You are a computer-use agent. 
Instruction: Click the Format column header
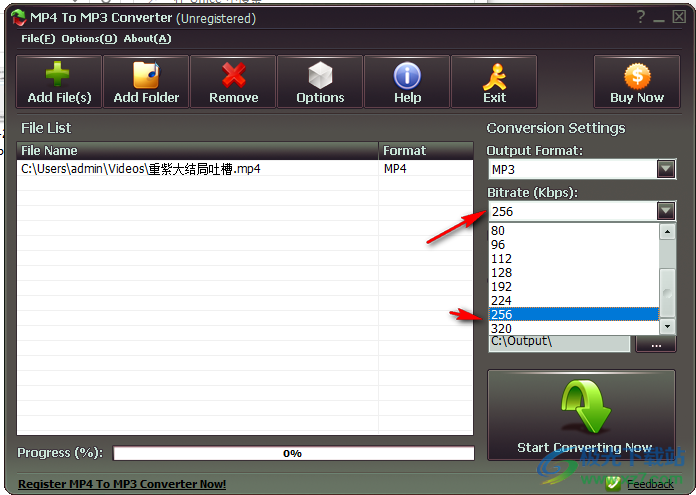click(426, 151)
